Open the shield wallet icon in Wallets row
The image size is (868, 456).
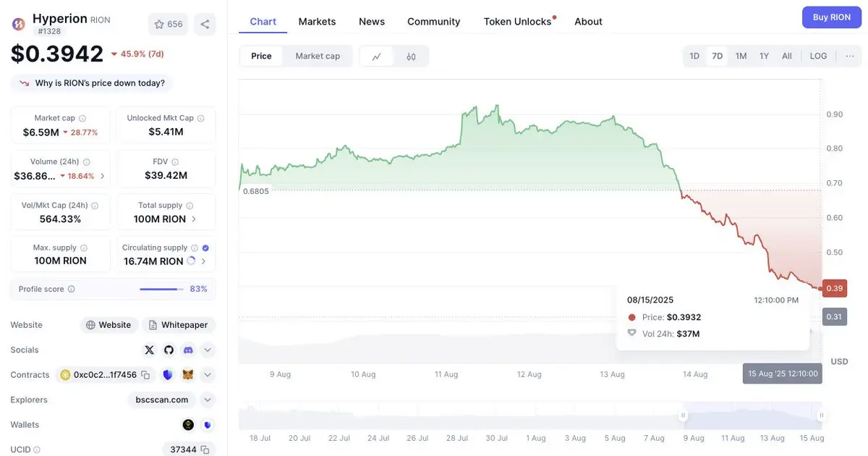click(x=208, y=425)
